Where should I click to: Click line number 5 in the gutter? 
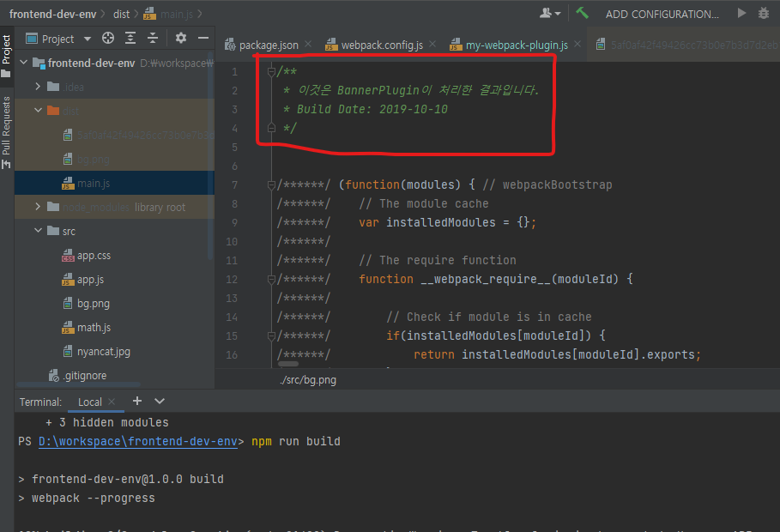[x=234, y=148]
